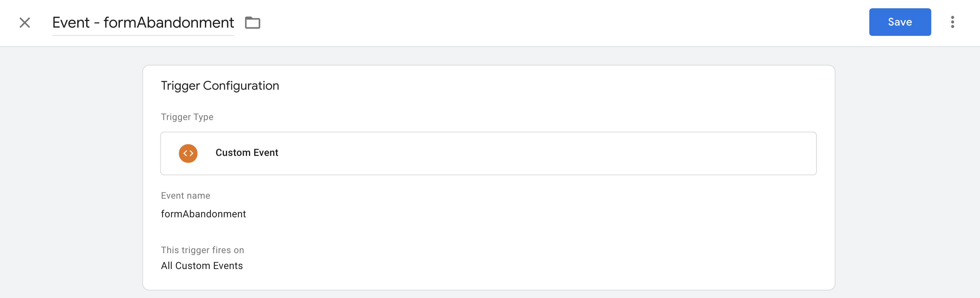Click the orange Custom Event code-brackets icon

coord(188,153)
